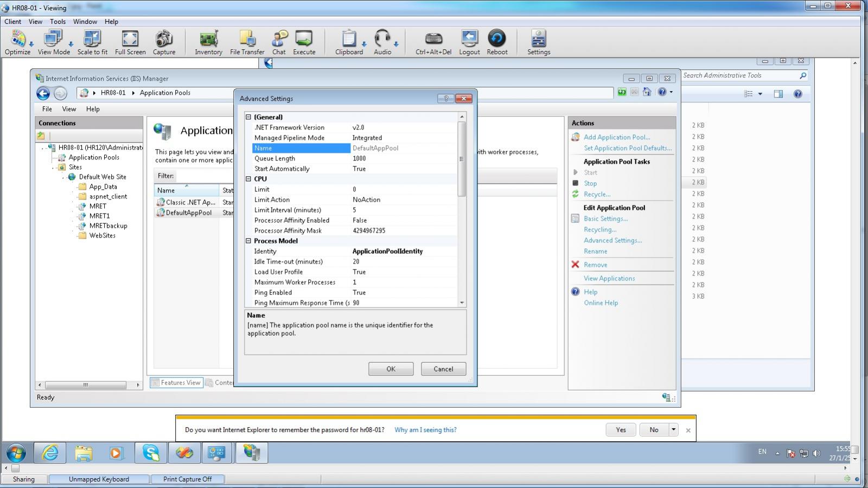Switch to Features View tab
Screen dimensions: 868x488
pyautogui.click(x=176, y=383)
